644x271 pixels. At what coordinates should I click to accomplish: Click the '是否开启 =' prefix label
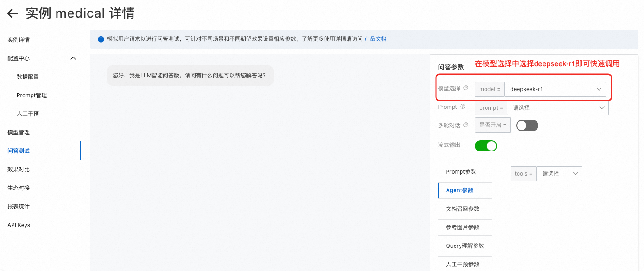pos(492,126)
